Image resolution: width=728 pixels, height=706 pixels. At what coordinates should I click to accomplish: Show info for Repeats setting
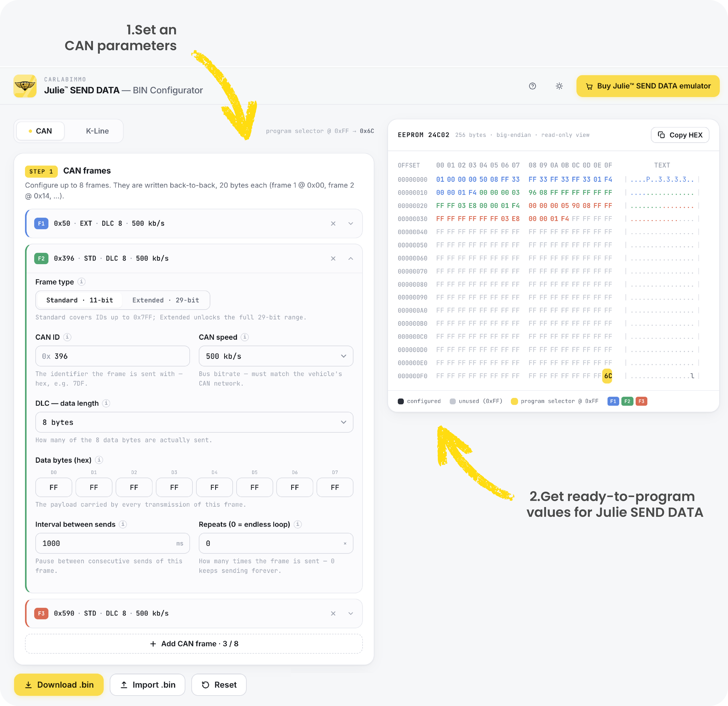(298, 524)
